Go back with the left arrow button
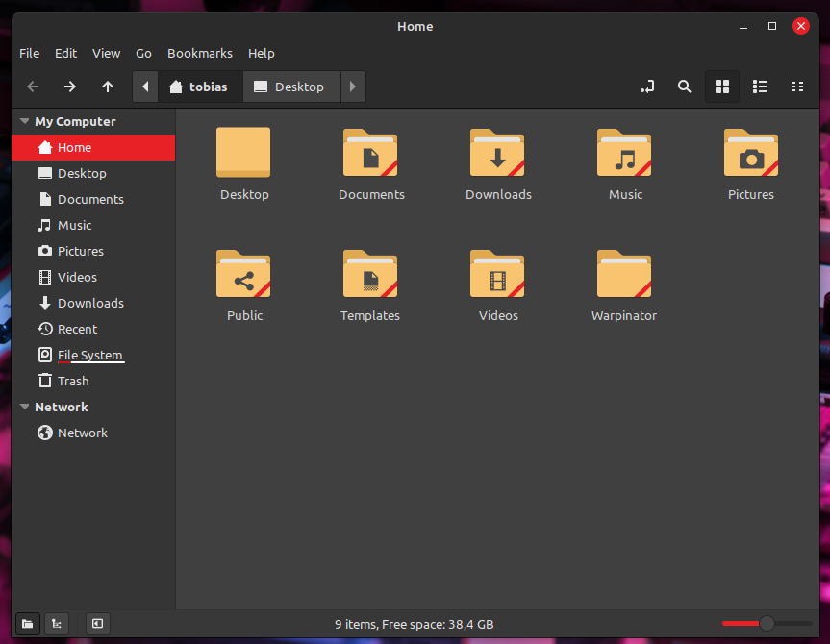 tap(33, 87)
